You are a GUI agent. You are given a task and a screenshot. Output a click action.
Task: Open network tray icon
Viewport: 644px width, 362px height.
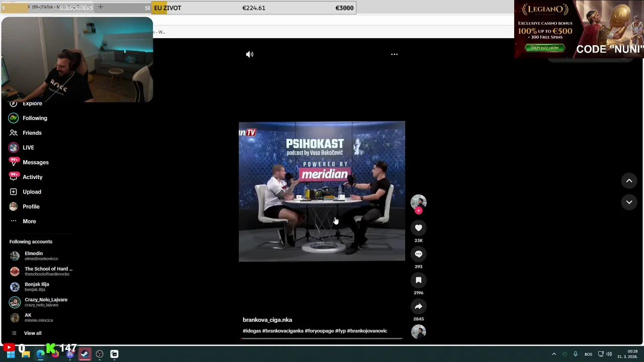click(601, 354)
